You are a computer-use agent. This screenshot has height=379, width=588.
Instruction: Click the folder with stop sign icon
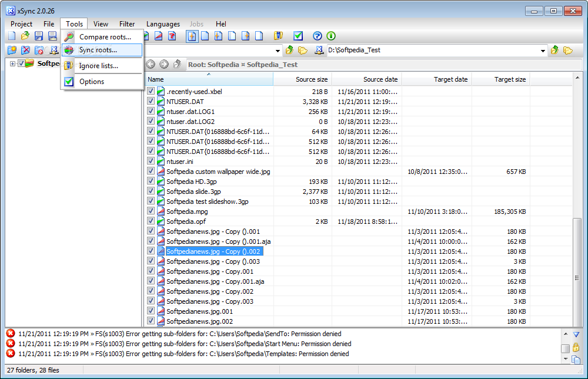pos(39,50)
